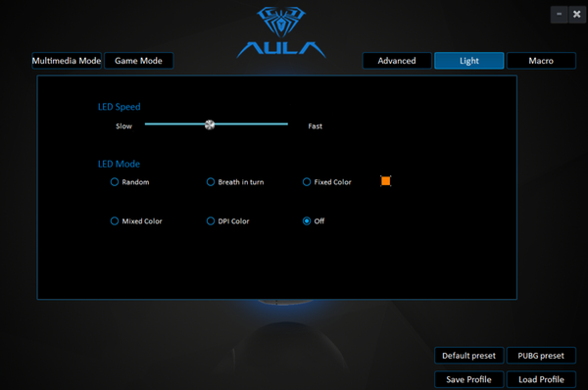588x390 pixels.
Task: Switch to Multimedia Mode
Action: (x=67, y=61)
